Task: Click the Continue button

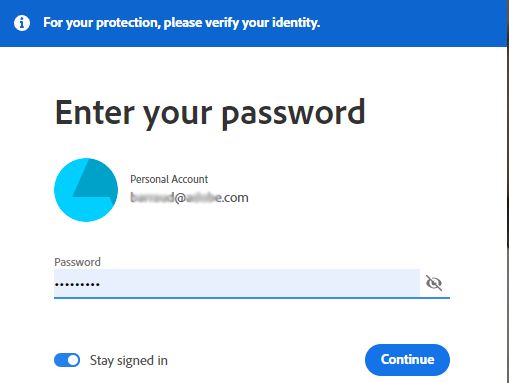Action: click(x=407, y=360)
